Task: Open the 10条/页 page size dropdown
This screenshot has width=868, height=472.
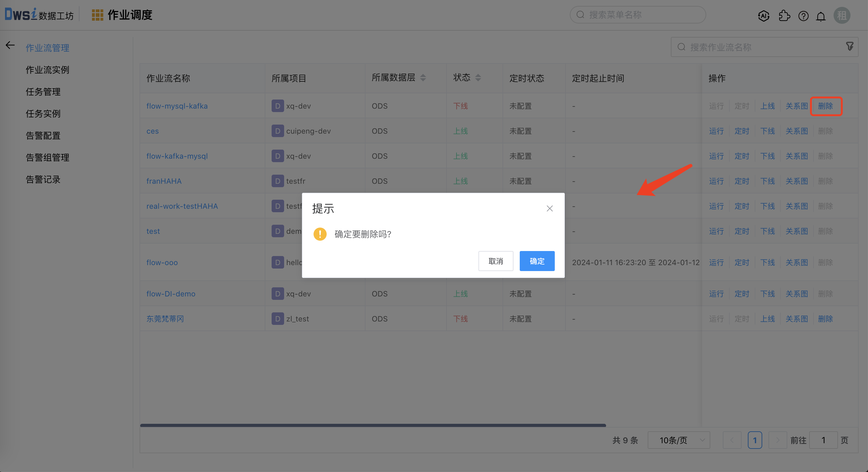Action: [679, 440]
